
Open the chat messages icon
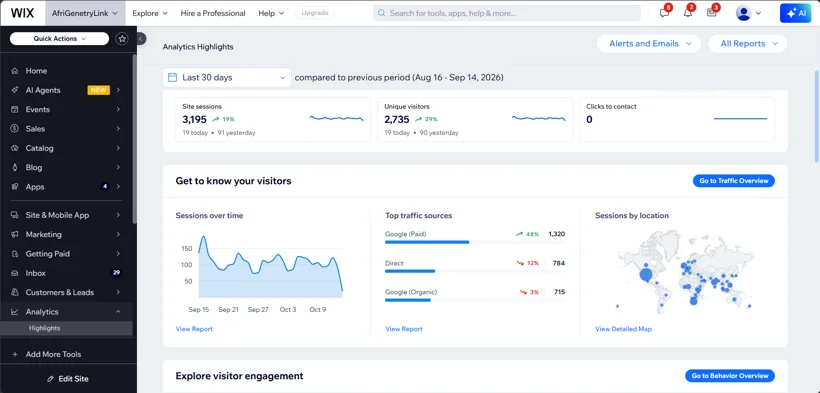tap(665, 13)
